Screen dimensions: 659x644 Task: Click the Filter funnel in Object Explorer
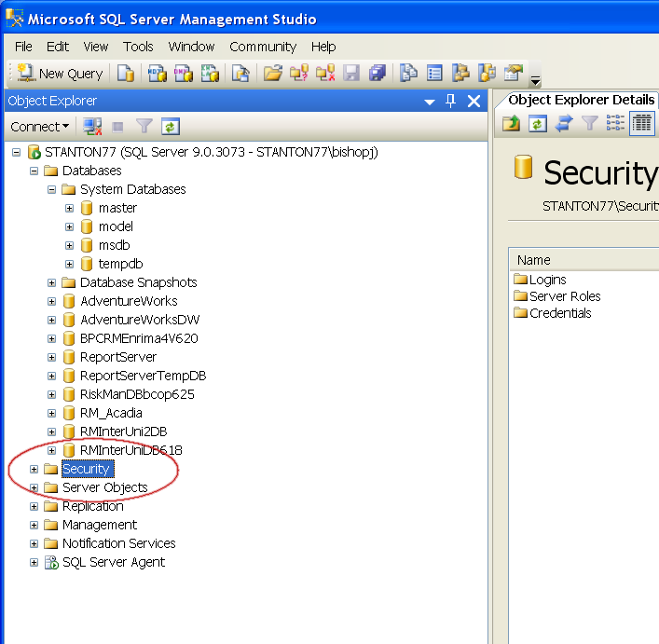[144, 126]
